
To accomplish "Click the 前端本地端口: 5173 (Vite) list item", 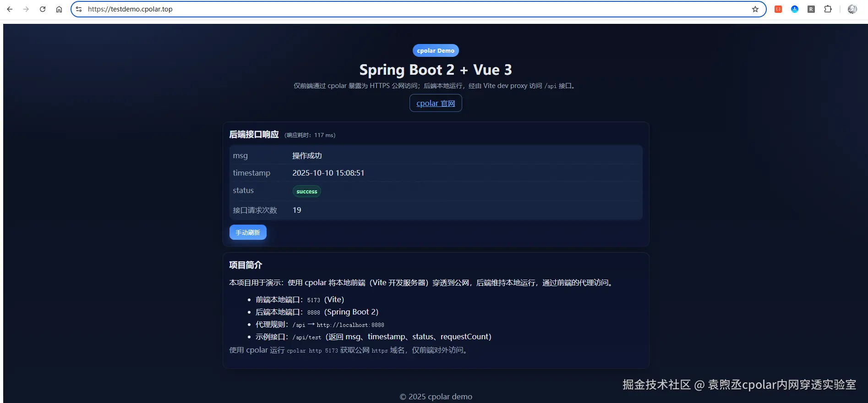I will tap(300, 299).
